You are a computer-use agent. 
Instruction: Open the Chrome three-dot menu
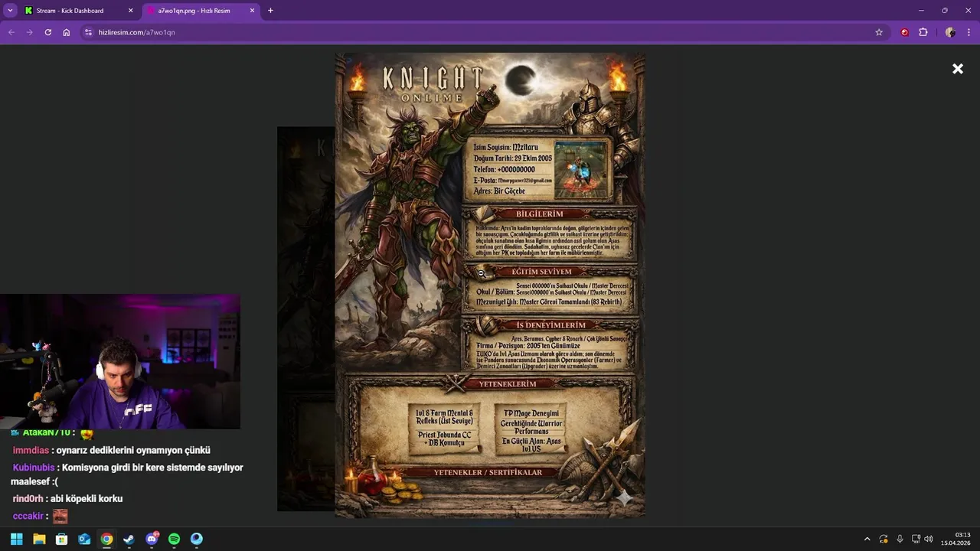pyautogui.click(x=969, y=32)
